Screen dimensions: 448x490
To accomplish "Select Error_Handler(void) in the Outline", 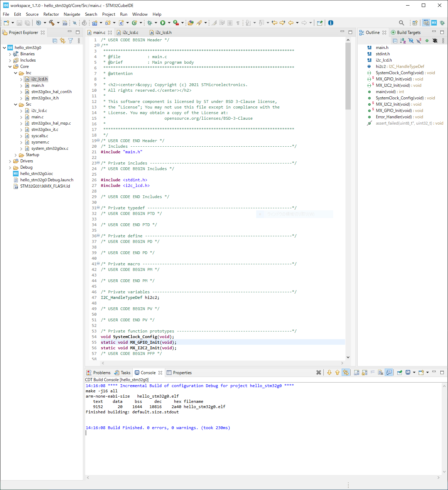I will coord(399,117).
